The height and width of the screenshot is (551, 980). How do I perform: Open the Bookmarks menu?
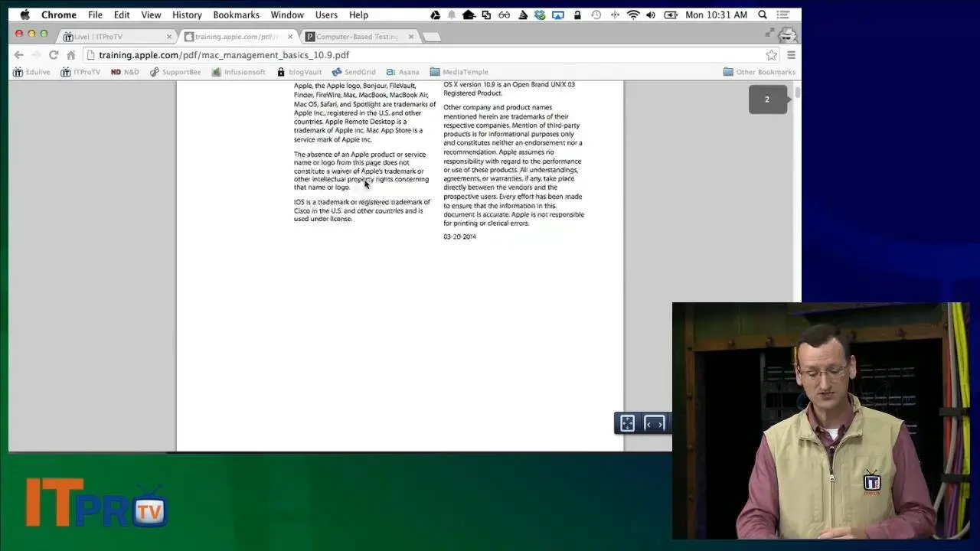[x=237, y=15]
